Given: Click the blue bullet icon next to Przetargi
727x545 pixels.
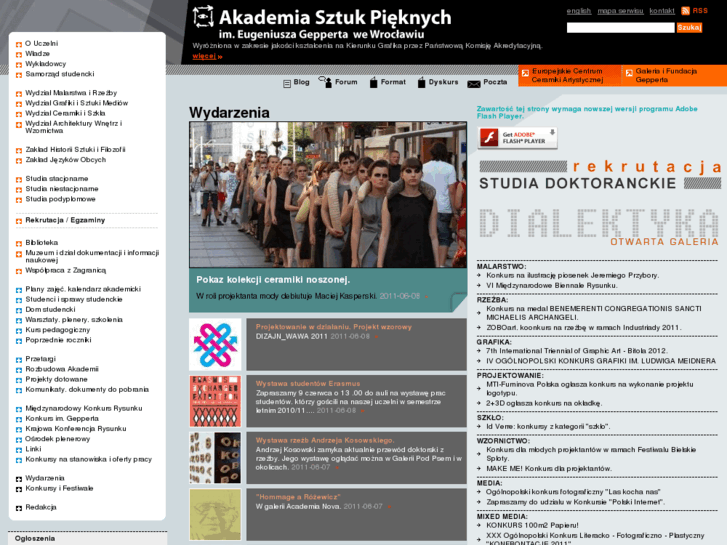Looking at the screenshot, I should pyautogui.click(x=19, y=360).
